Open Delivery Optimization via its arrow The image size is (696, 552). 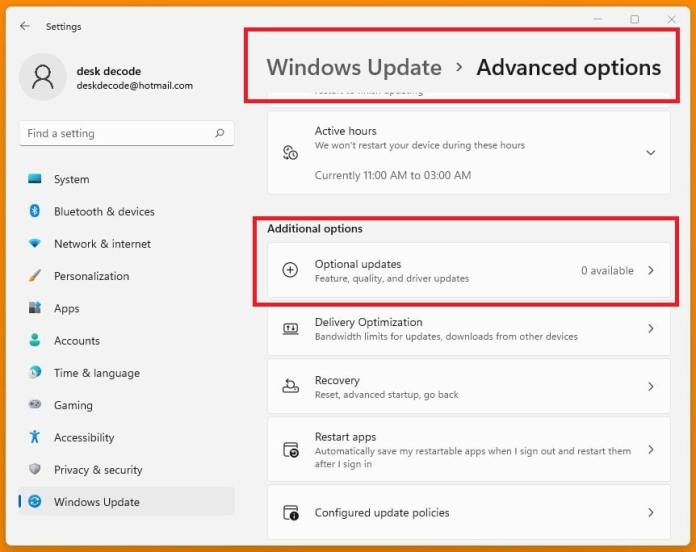click(651, 328)
